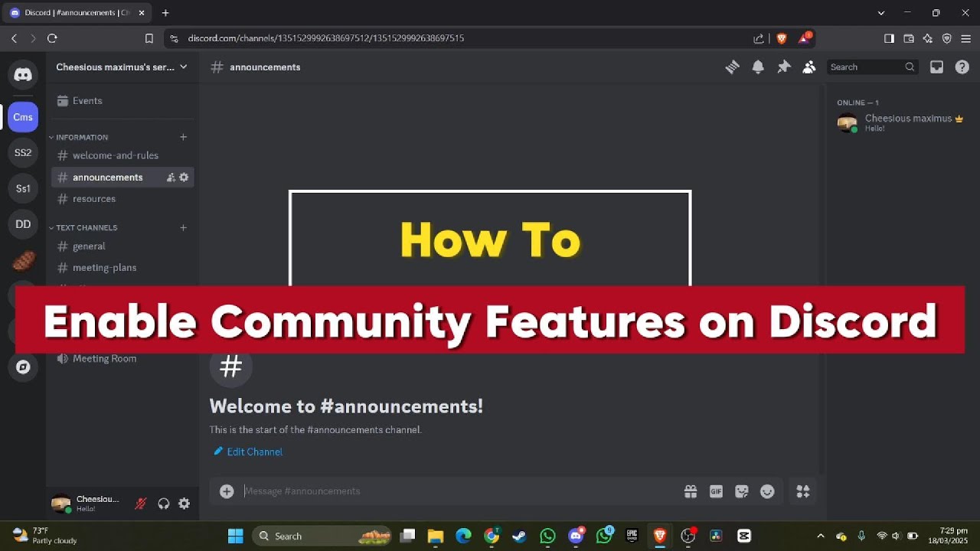Image resolution: width=980 pixels, height=551 pixels.
Task: Open Brave Shields panel
Action: pyautogui.click(x=782, y=38)
